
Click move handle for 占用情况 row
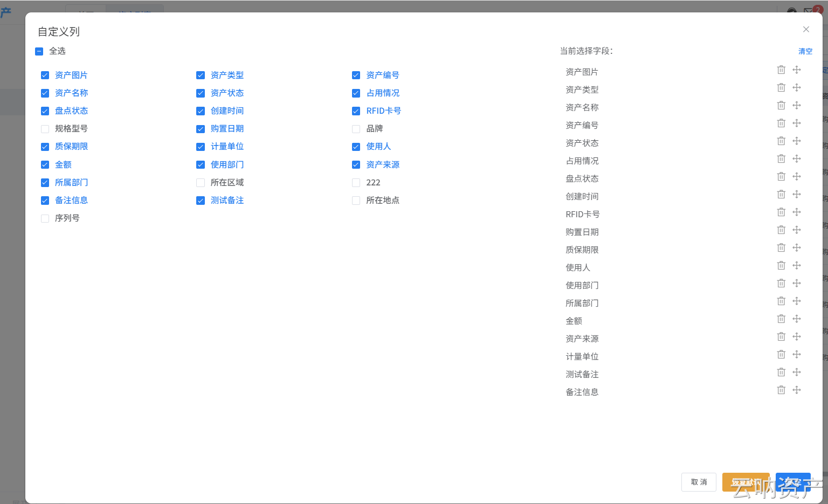(x=797, y=158)
